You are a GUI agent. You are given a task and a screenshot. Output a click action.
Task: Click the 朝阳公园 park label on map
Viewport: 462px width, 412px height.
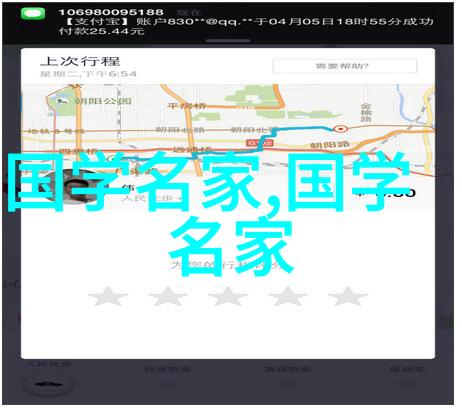click(x=103, y=101)
